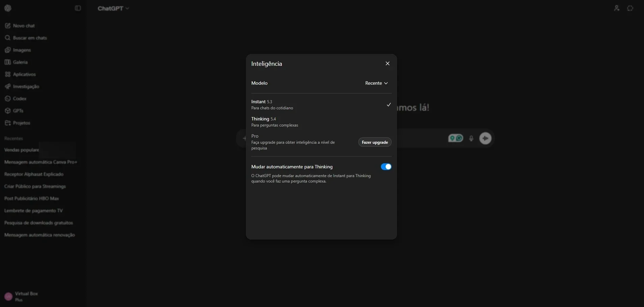644x307 pixels.
Task: Start voice mode with waveform icon
Action: tap(485, 138)
